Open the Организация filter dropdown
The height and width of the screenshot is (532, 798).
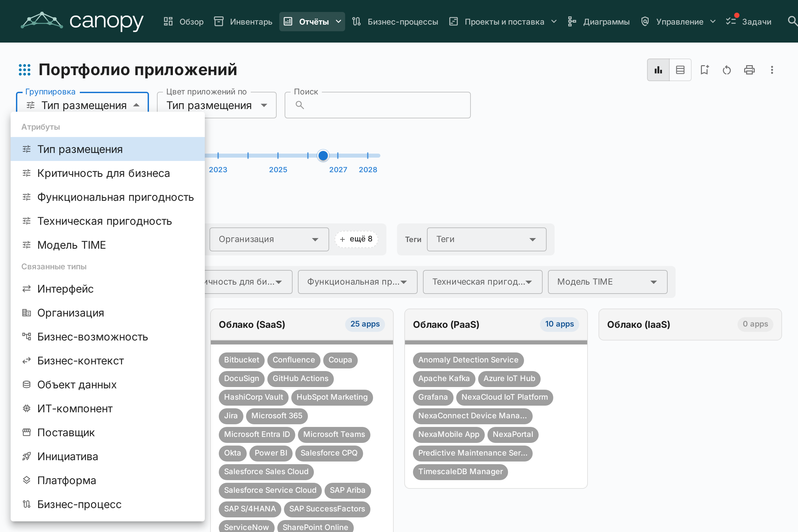[269, 239]
